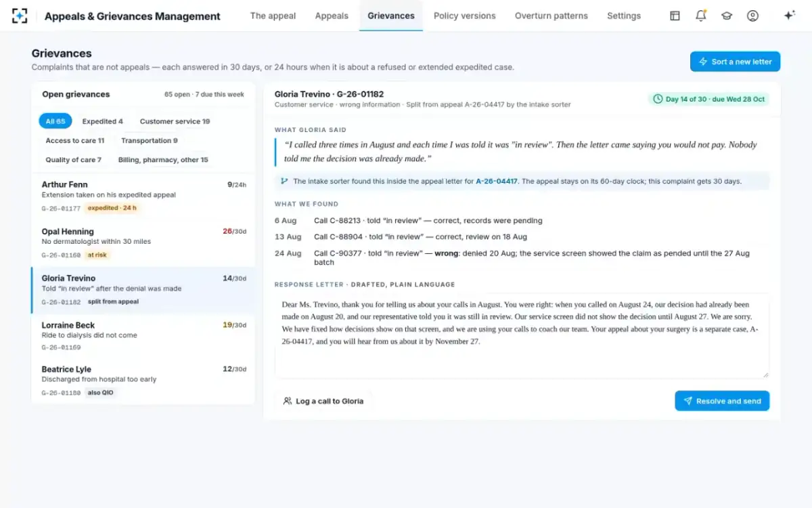
Task: Open the notifications bell
Action: coord(701,16)
